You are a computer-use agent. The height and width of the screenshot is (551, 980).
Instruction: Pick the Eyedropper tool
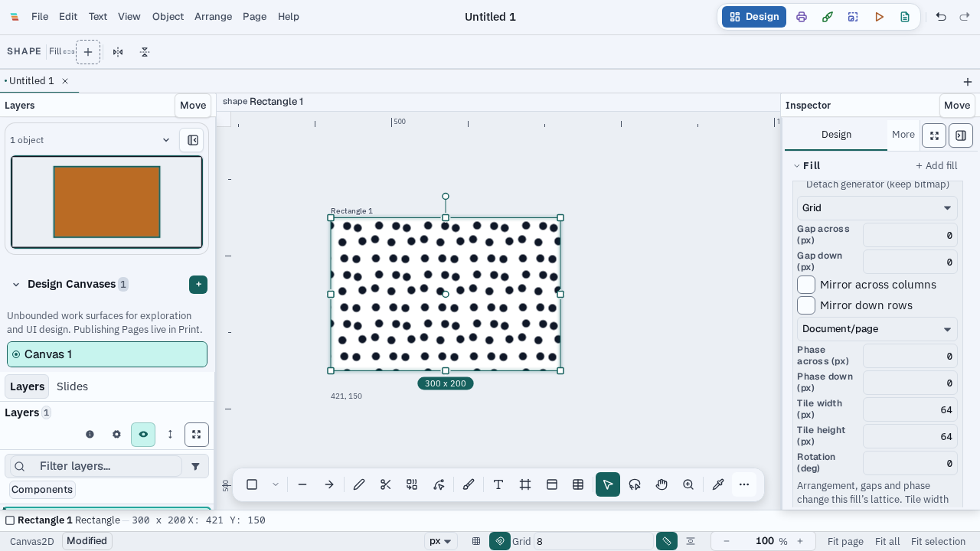point(718,484)
